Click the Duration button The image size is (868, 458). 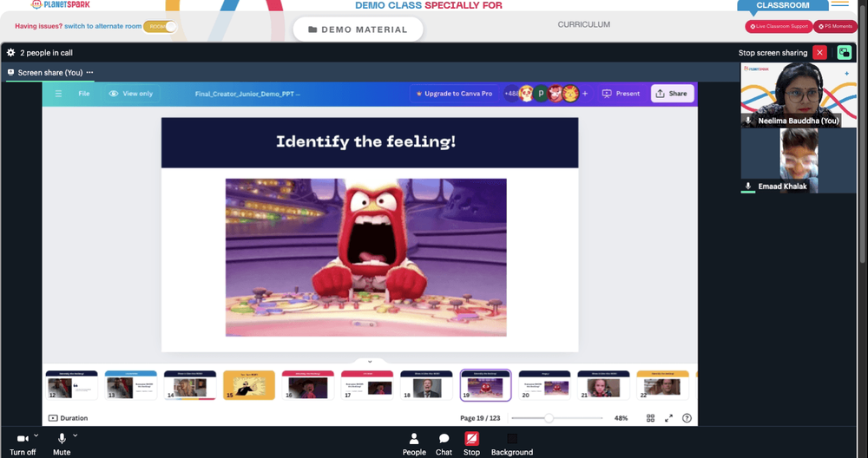(x=68, y=418)
